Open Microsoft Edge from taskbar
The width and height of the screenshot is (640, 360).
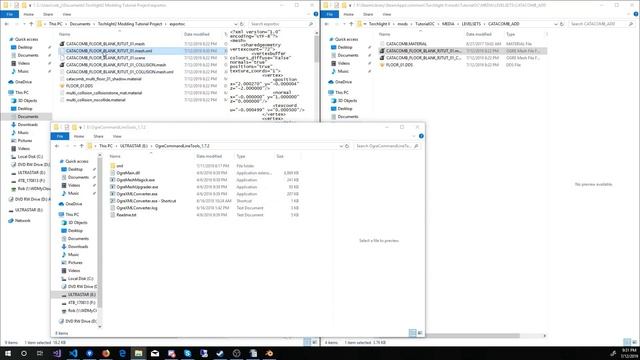point(122,353)
